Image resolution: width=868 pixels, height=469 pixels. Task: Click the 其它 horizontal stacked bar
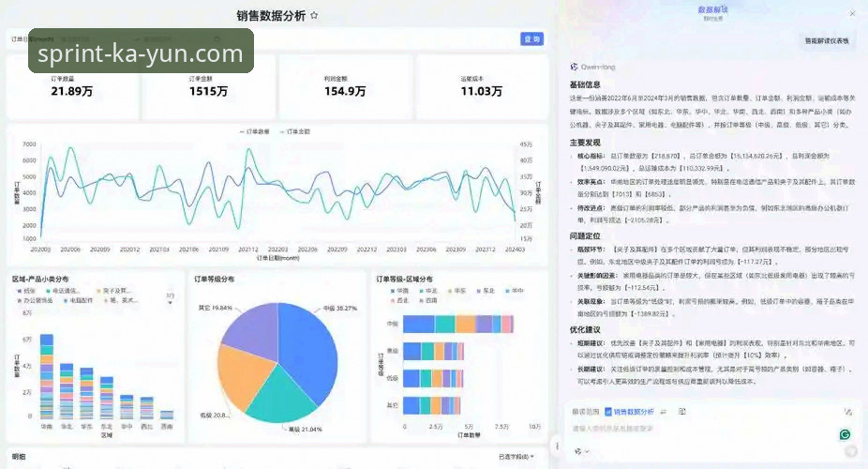[x=432, y=405]
